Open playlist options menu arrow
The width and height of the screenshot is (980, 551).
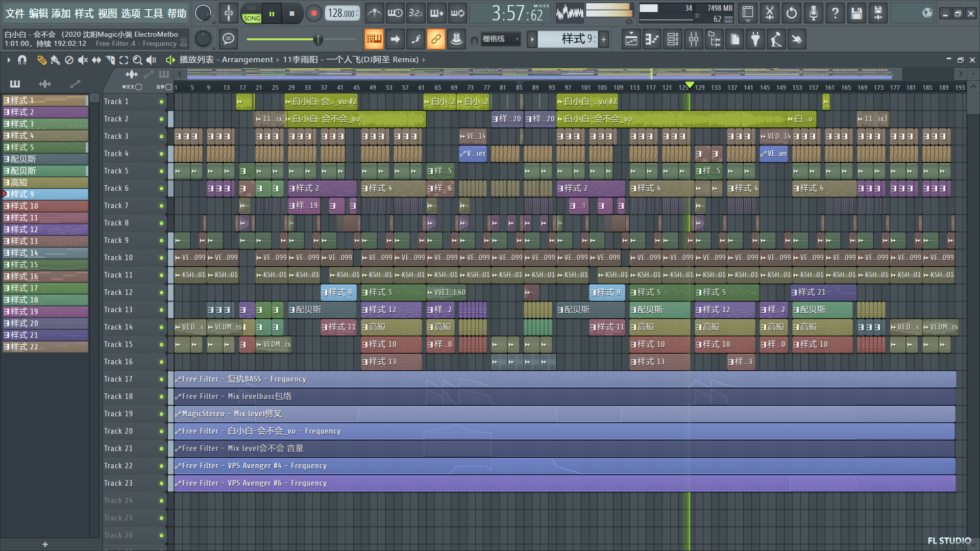(9, 60)
